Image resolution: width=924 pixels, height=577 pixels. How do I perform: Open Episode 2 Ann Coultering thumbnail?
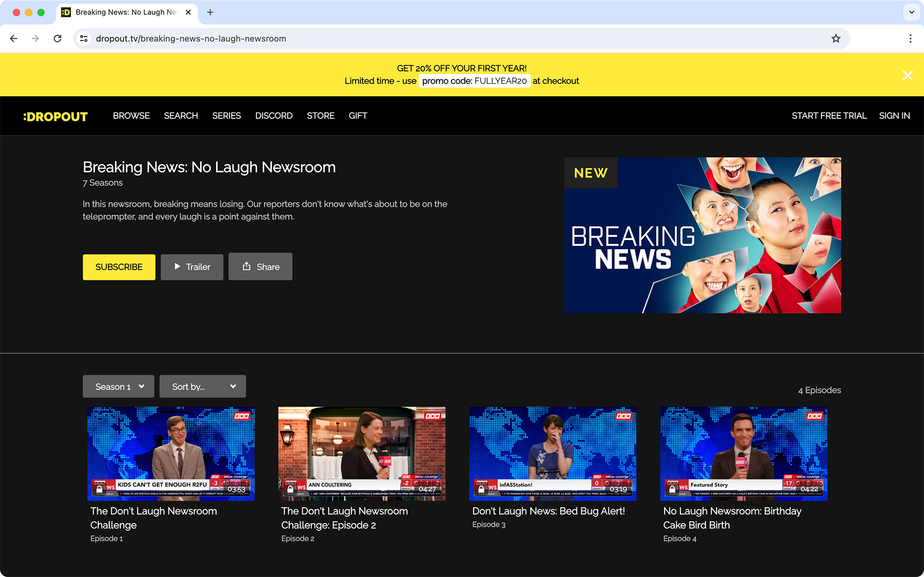click(x=362, y=454)
